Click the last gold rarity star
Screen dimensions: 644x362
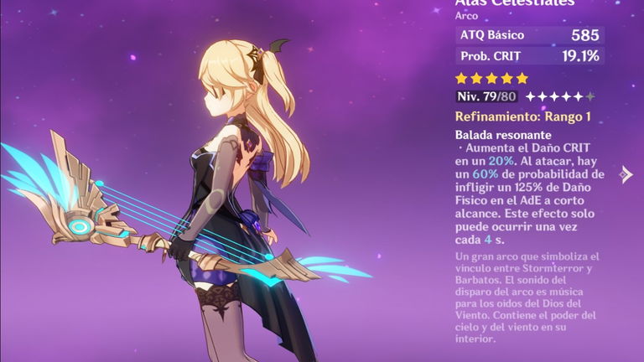[x=522, y=78]
